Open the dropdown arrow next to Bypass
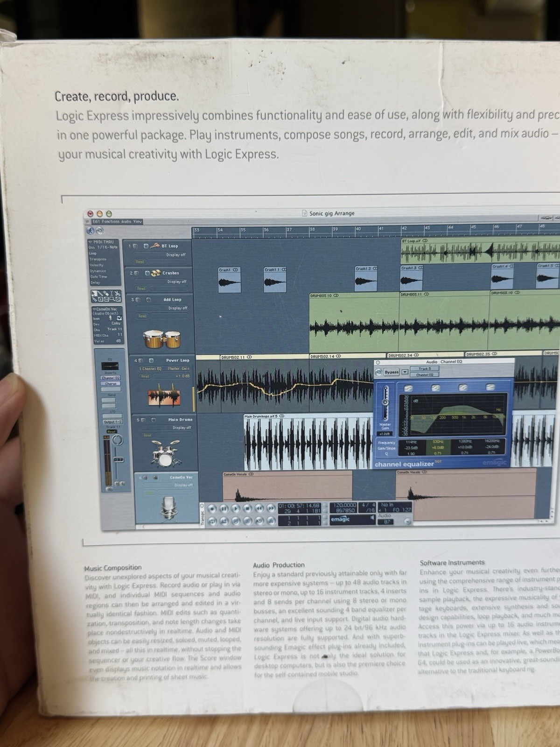The width and height of the screenshot is (560, 747). (405, 372)
